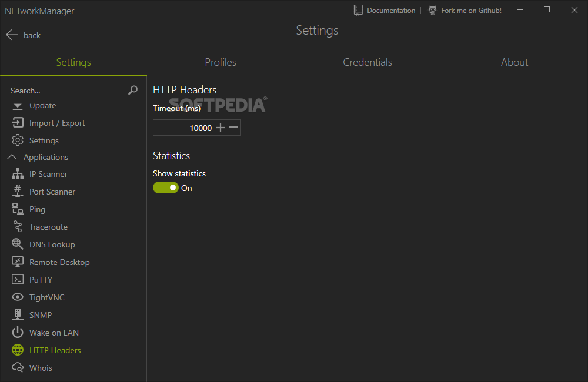
Task: Select DNS Lookup in the settings list
Action: click(52, 244)
